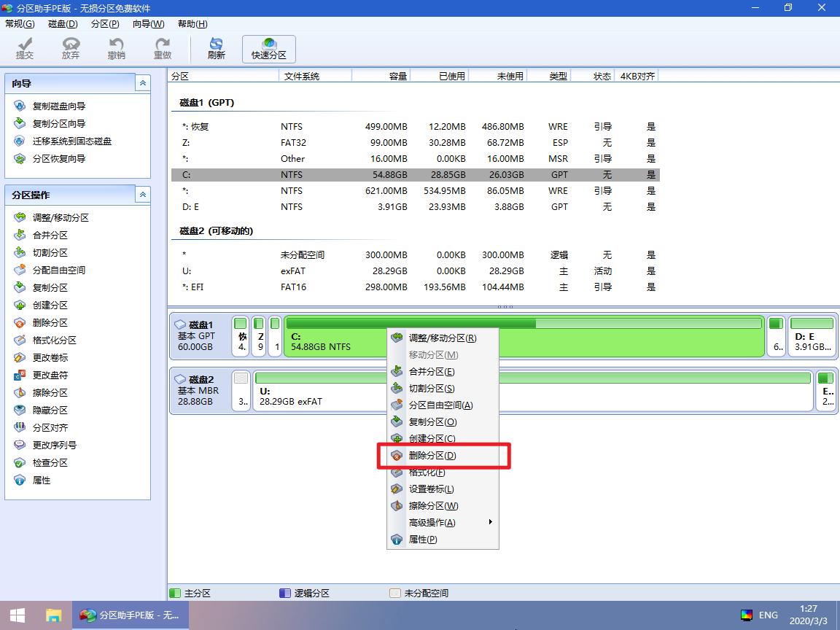The image size is (840, 630).
Task: Collapse the 分区操作 panel
Action: click(x=143, y=194)
